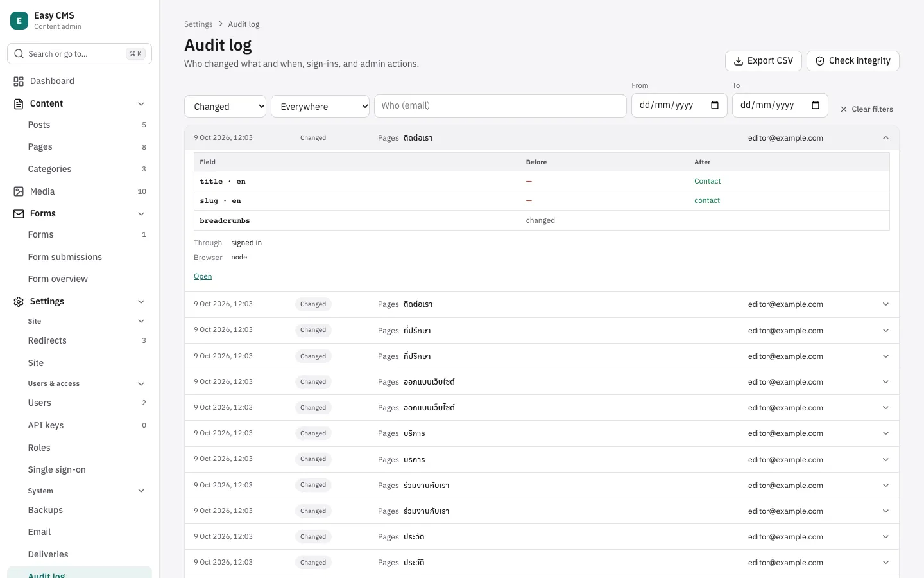924x578 pixels.
Task: Go to Posts in the sidebar
Action: pyautogui.click(x=80, y=125)
